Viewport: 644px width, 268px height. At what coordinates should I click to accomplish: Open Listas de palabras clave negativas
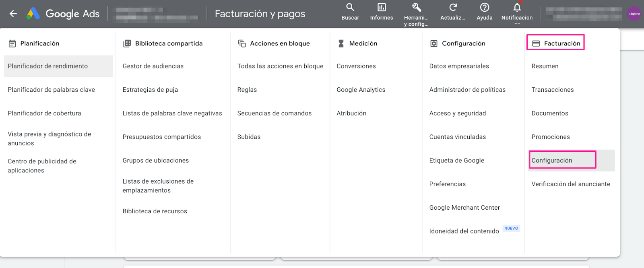(x=172, y=113)
